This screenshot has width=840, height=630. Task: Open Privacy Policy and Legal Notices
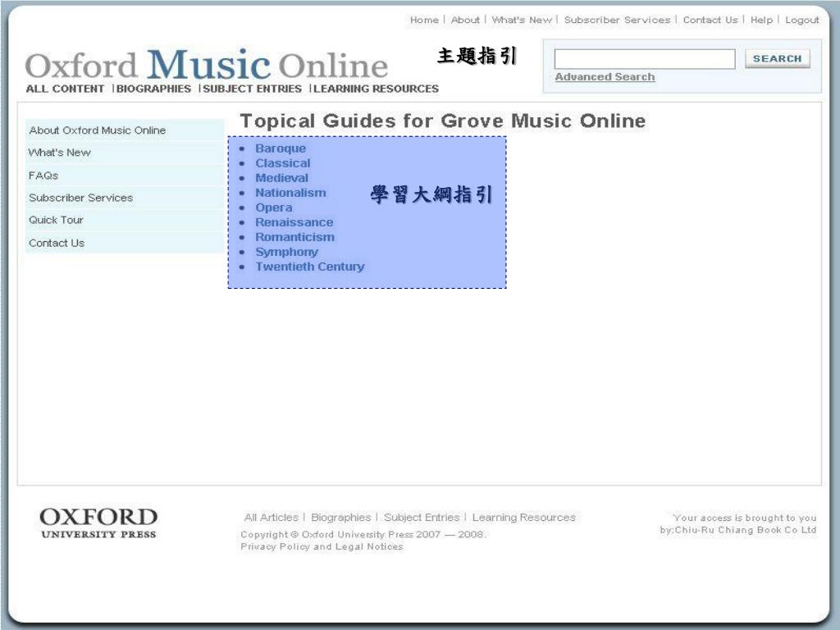(322, 547)
